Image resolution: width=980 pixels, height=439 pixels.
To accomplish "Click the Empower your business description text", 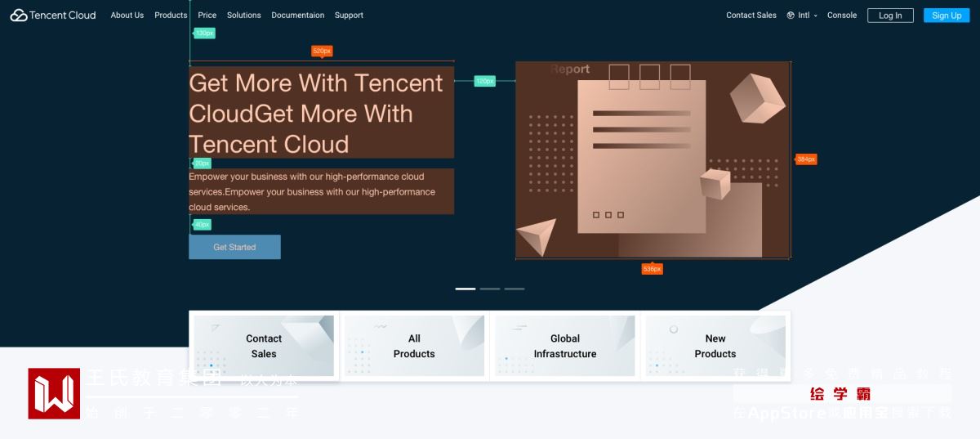I will click(321, 191).
